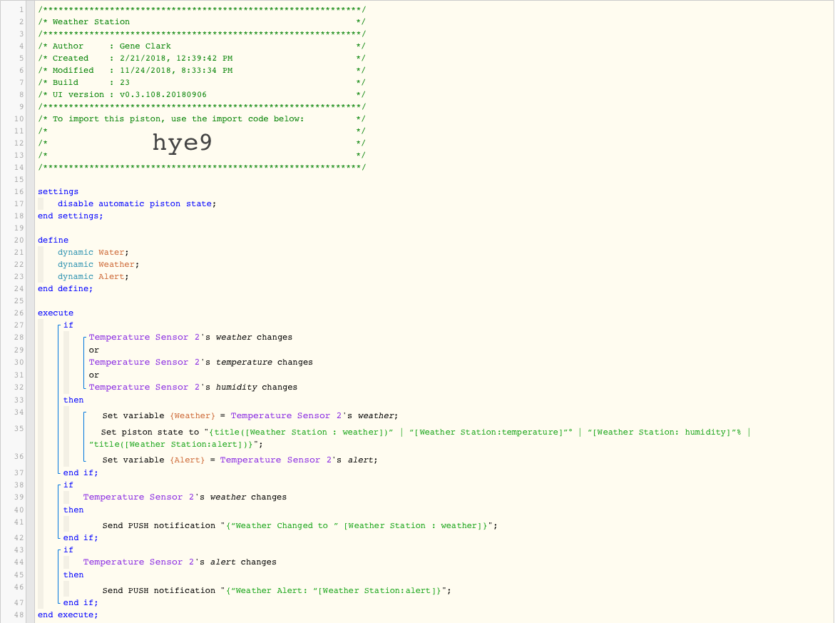This screenshot has height=623, width=840.
Task: Click the if statement on line 43
Action: (x=68, y=550)
